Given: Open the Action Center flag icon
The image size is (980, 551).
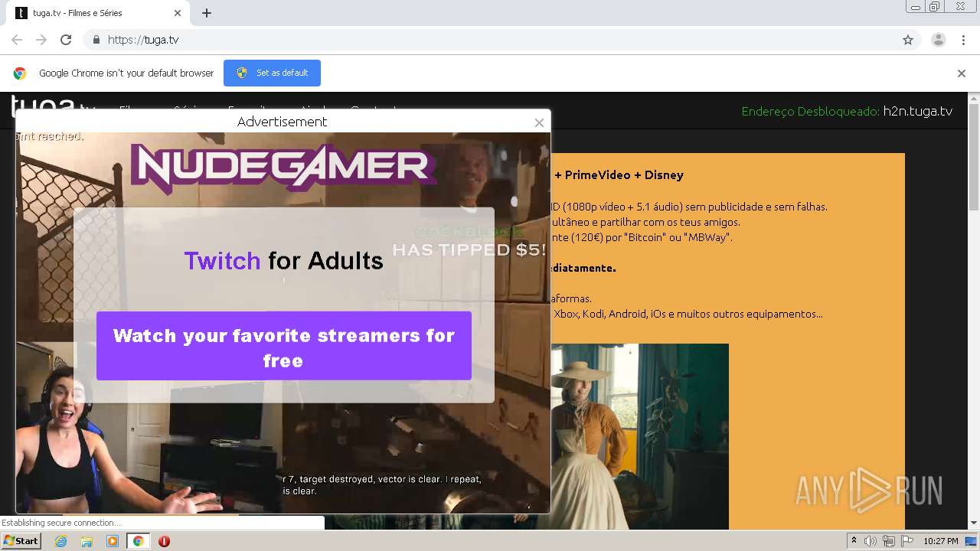Looking at the screenshot, I should click(x=907, y=541).
